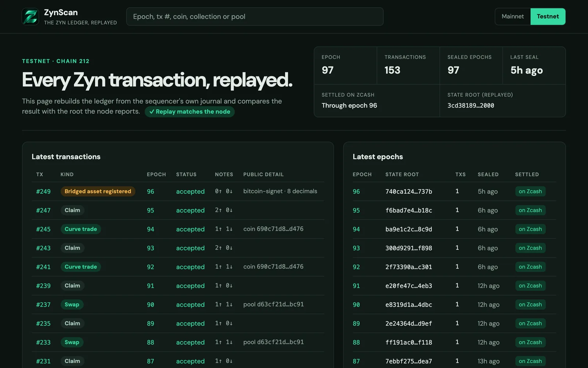Open epoch 94 in Latest transactions table
Screen dimensions: 588x368
(x=151, y=229)
